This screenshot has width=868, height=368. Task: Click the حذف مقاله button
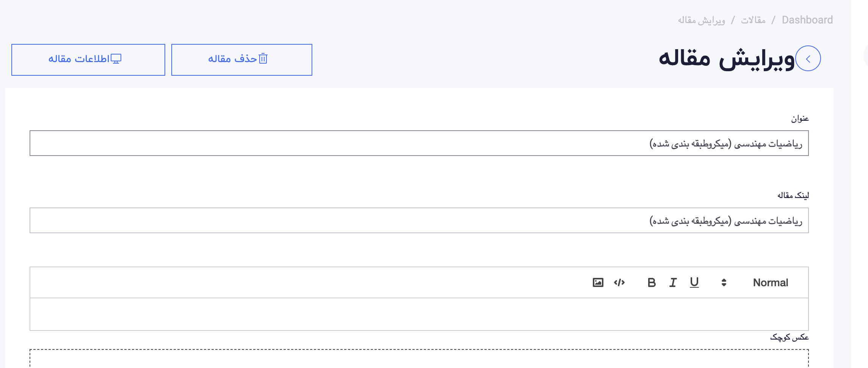click(x=242, y=60)
